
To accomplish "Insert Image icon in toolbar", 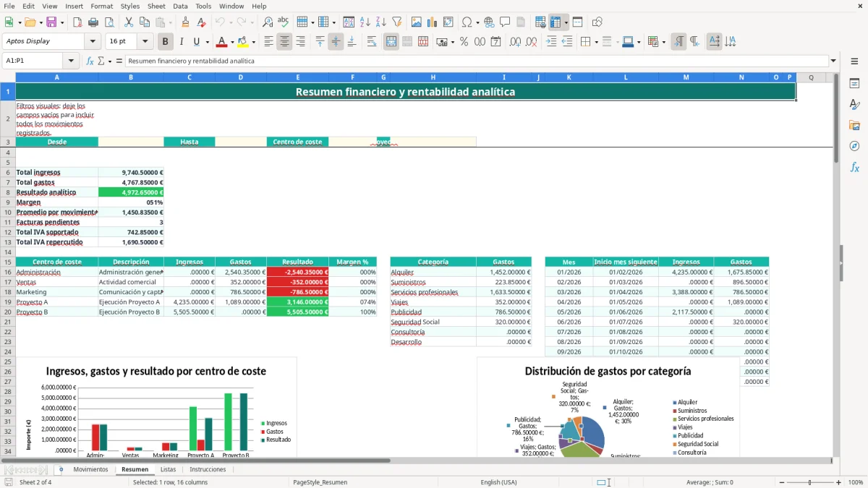I will 417,22.
